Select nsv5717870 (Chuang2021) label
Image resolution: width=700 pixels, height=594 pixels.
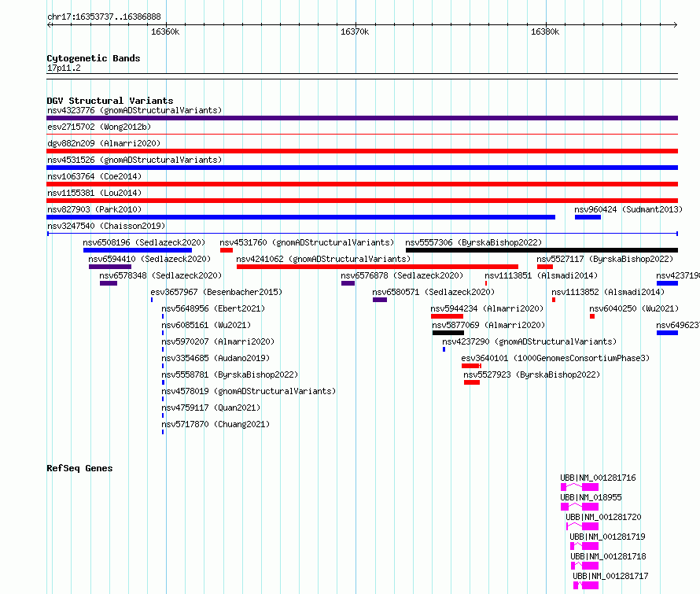(x=216, y=424)
